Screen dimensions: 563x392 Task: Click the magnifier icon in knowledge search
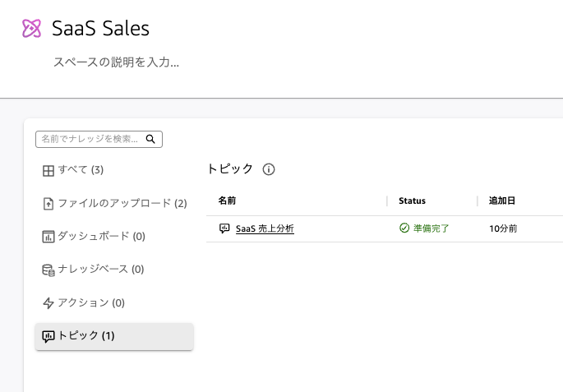coord(150,140)
